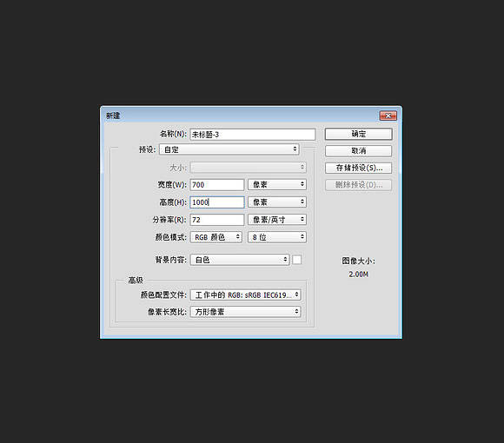Open the 宽度 unit dropdown showing 像素
Screen dimensions: 504x443
pyautogui.click(x=277, y=184)
